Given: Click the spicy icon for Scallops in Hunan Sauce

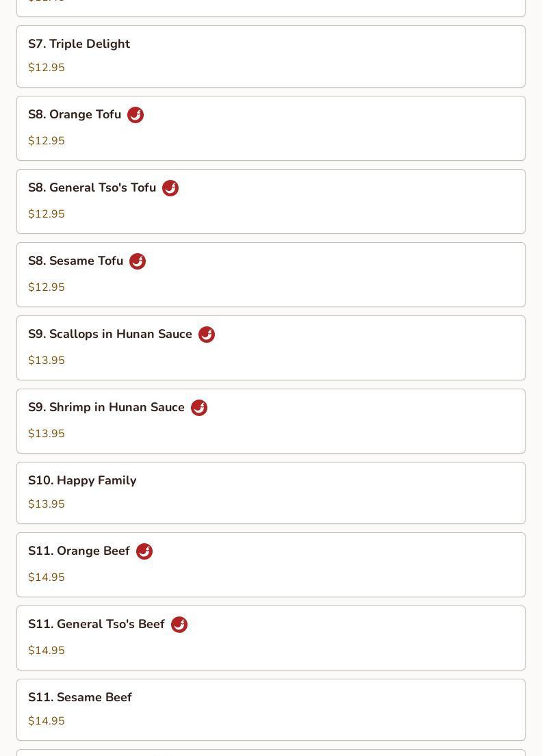Looking at the screenshot, I should (207, 335).
